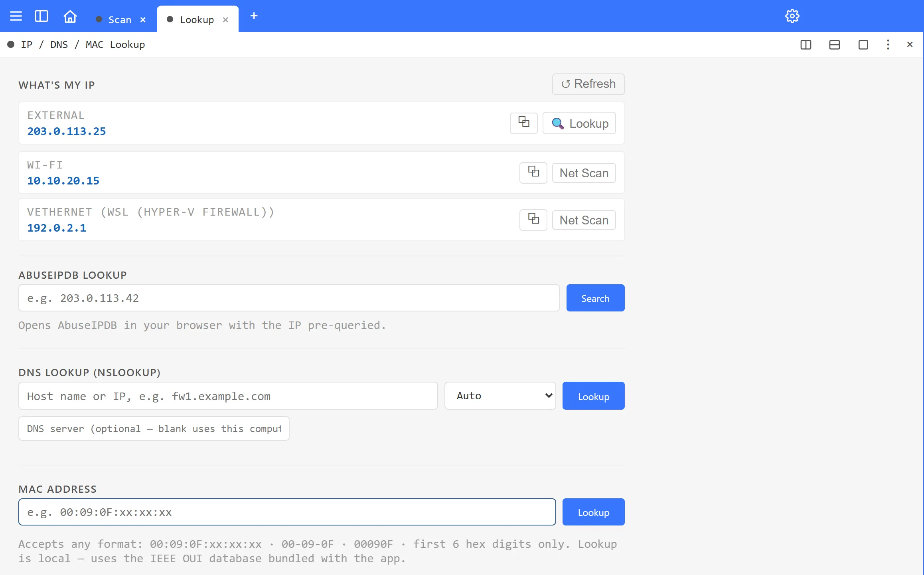Viewport: 924px width, 575px height.
Task: Lookup the external IP address
Action: 579,123
